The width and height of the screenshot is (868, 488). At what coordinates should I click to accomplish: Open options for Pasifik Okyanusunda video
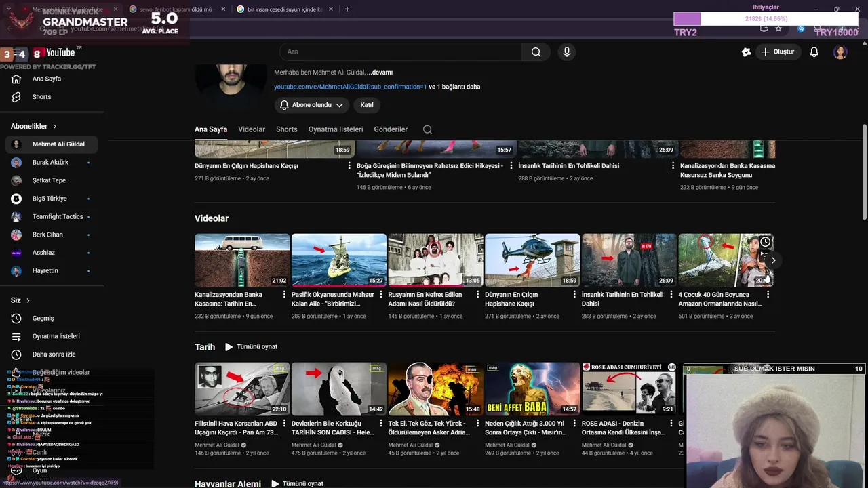381,295
